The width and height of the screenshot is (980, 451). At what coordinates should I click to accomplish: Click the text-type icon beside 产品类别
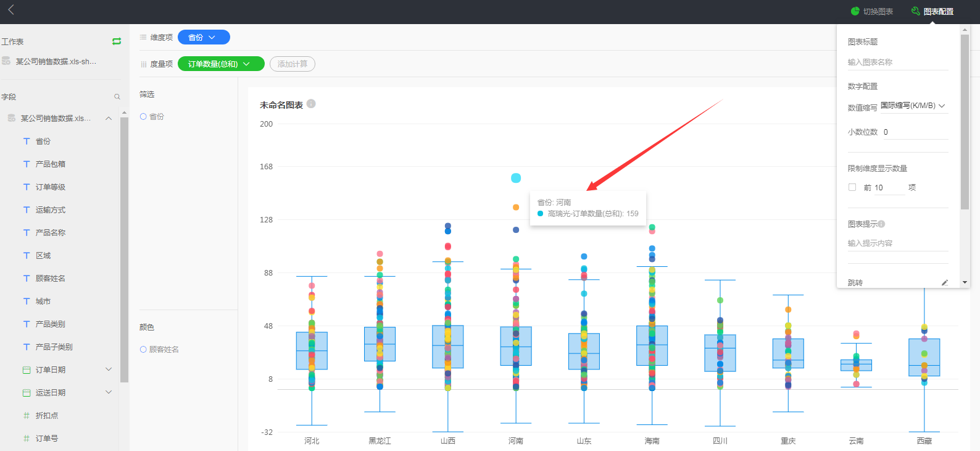tap(27, 324)
